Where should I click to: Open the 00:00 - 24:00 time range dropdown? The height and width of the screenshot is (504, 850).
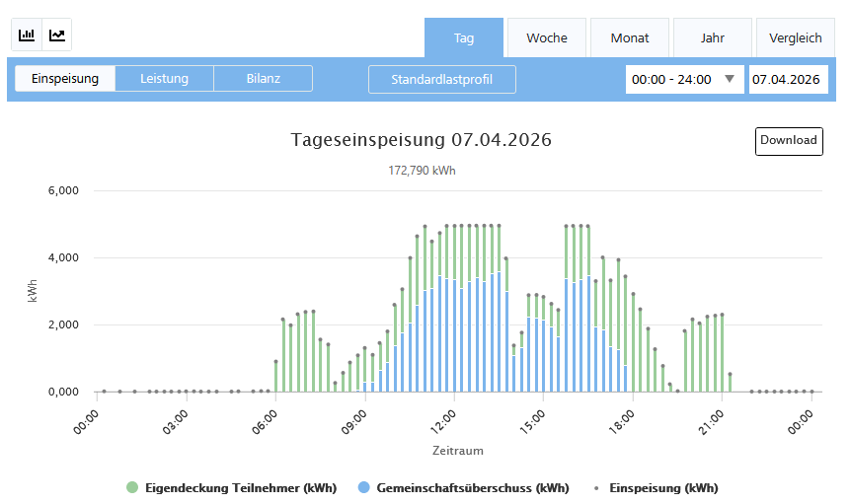pos(684,79)
